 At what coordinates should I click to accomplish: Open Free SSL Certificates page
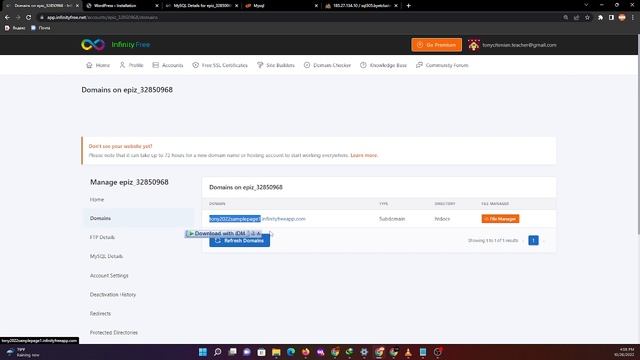pos(220,65)
